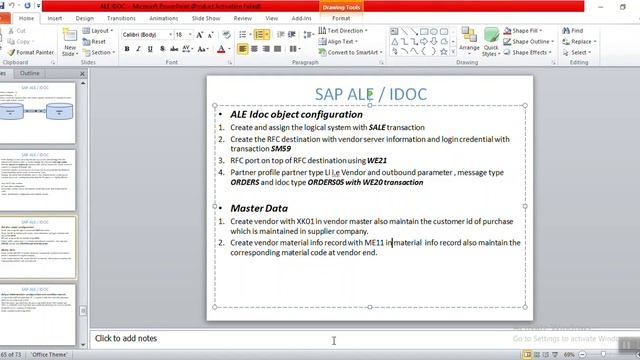This screenshot has width=640, height=360.
Task: Open the font name dropdown
Action: coord(170,35)
